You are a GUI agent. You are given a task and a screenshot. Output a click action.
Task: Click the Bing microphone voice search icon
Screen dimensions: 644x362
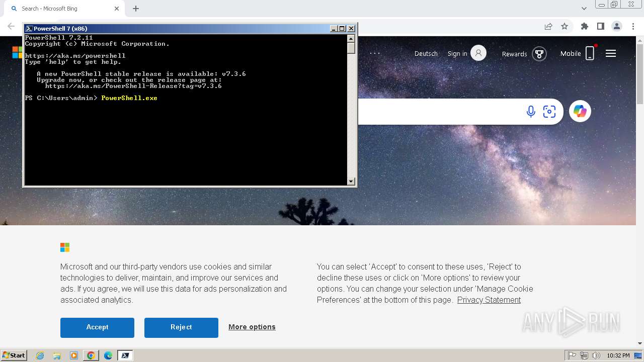pyautogui.click(x=531, y=112)
